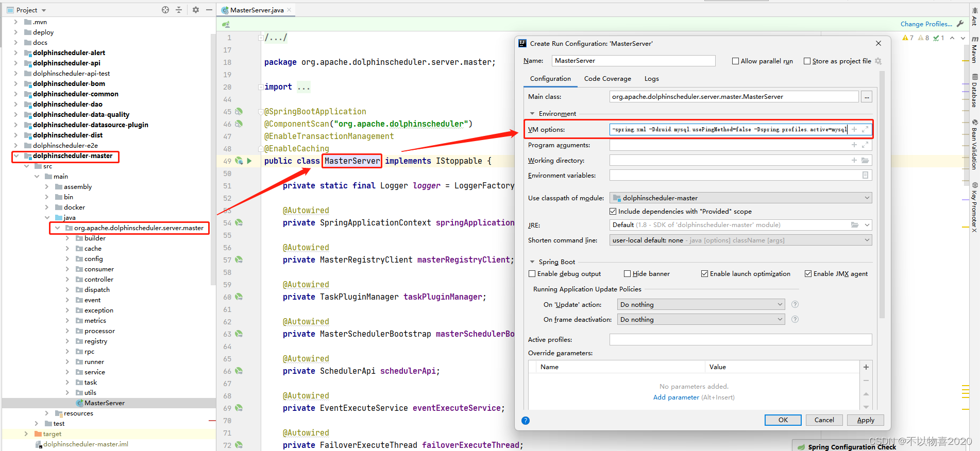Uncheck Include dependencies with Provided scope

613,211
